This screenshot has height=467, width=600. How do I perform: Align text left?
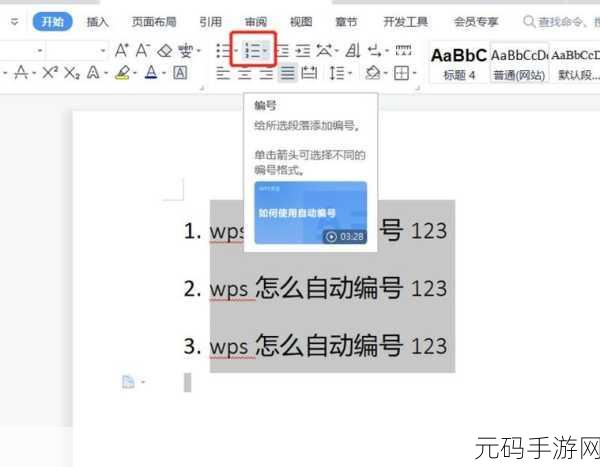(x=223, y=73)
